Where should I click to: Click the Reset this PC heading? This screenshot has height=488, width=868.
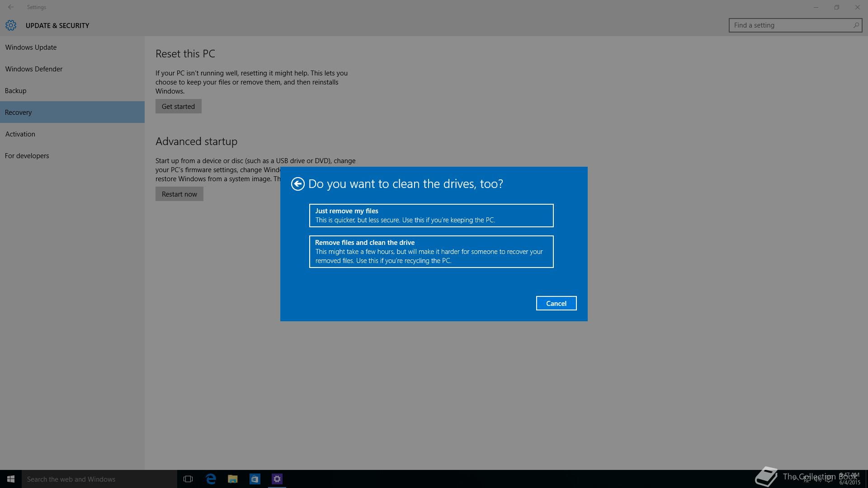tap(185, 54)
